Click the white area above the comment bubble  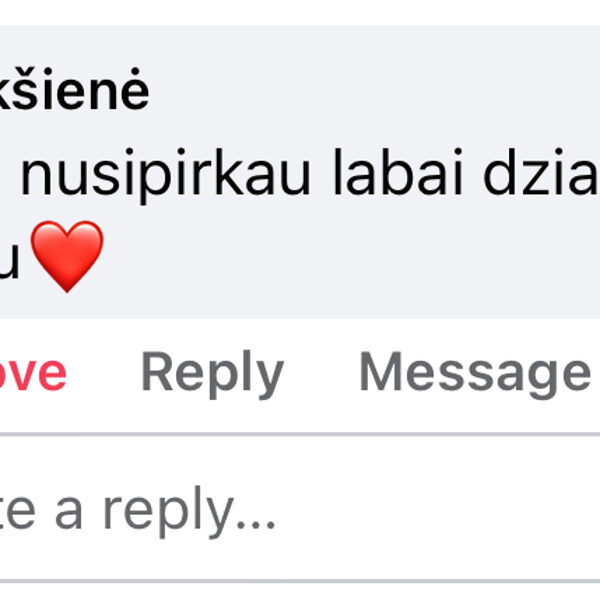click(x=300, y=12)
